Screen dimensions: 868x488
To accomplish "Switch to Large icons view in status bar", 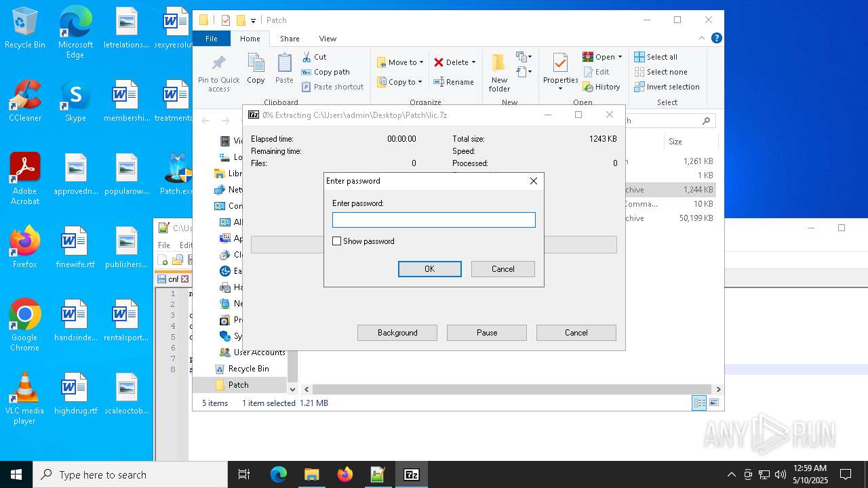I will click(713, 403).
